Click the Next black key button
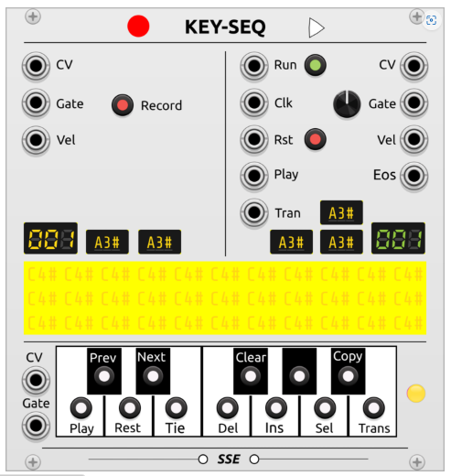 (x=153, y=376)
